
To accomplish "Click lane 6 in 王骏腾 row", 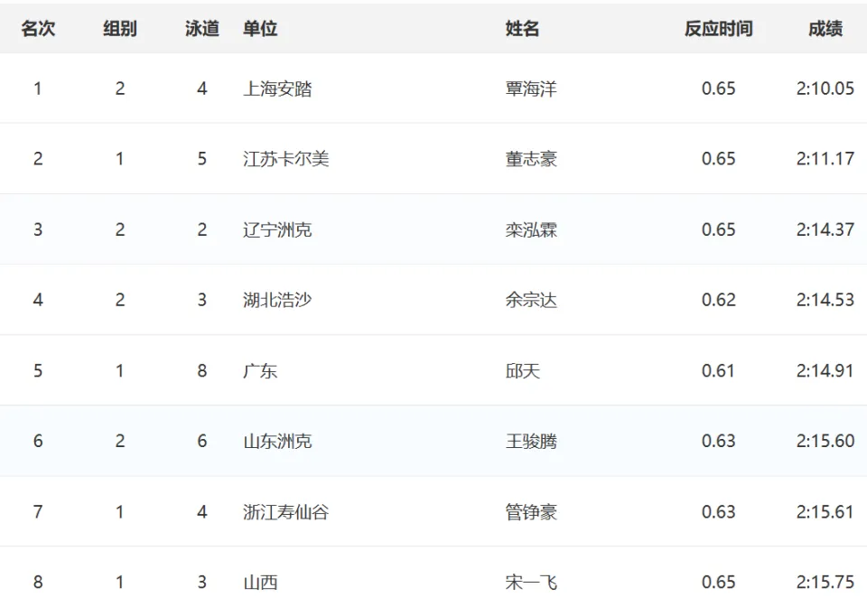I will click(201, 441).
